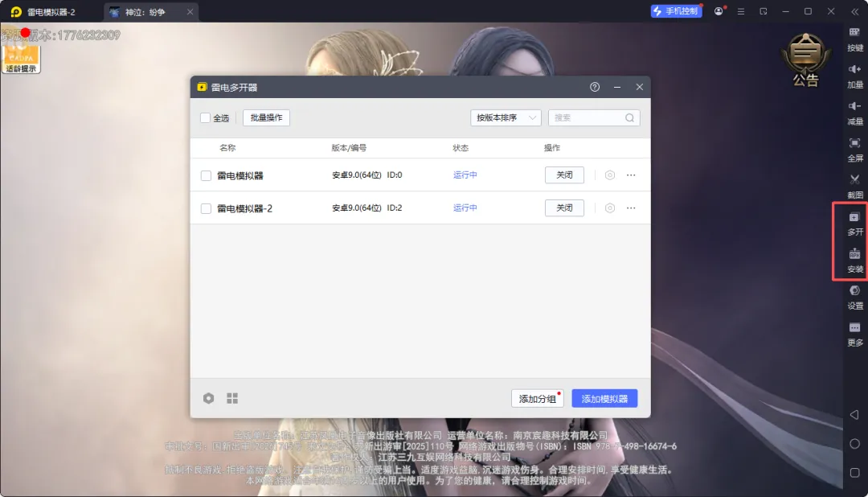
Task: Switch to the 神泣: 纷争 game tab
Action: click(x=145, y=11)
